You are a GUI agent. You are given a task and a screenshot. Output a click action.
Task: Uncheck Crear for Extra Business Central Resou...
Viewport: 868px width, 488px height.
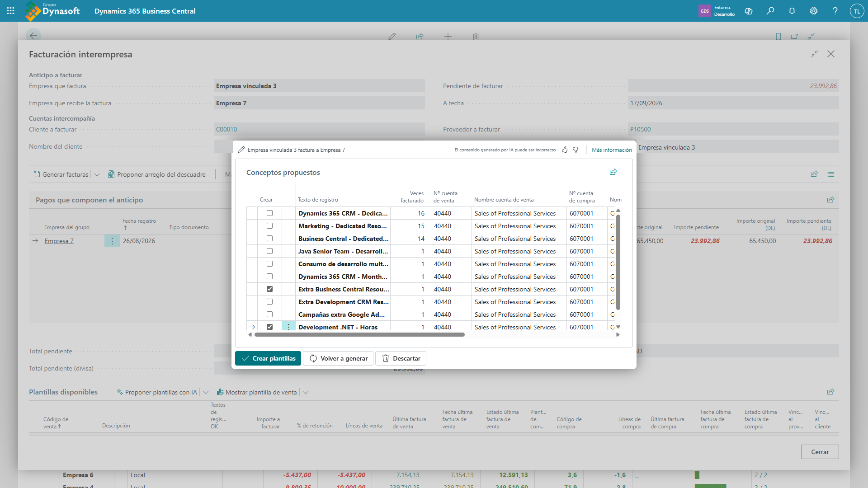click(x=270, y=289)
